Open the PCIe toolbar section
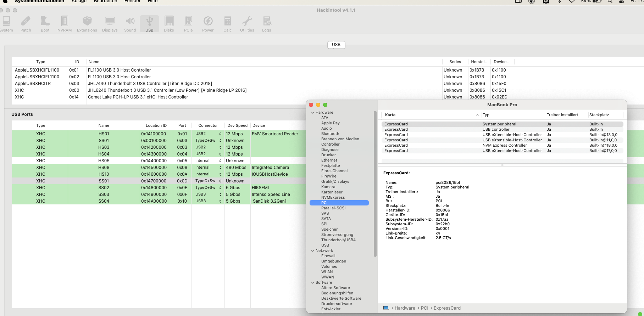 pyautogui.click(x=188, y=24)
